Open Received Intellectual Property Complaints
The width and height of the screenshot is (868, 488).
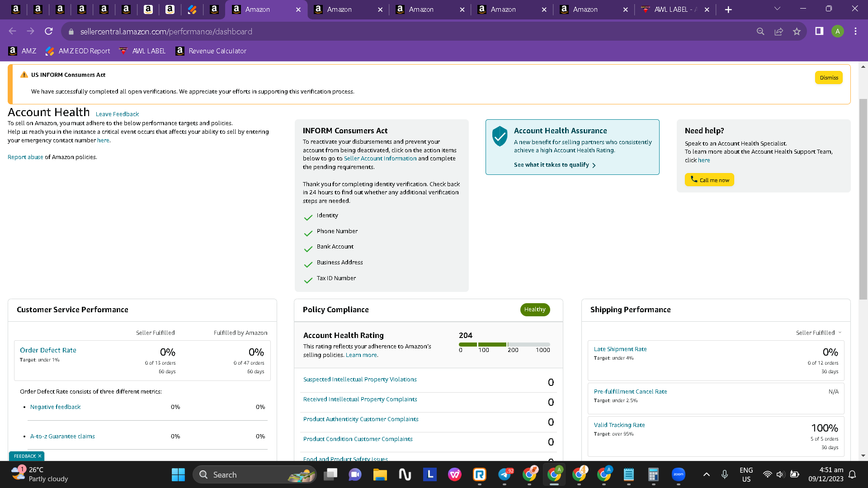point(360,399)
